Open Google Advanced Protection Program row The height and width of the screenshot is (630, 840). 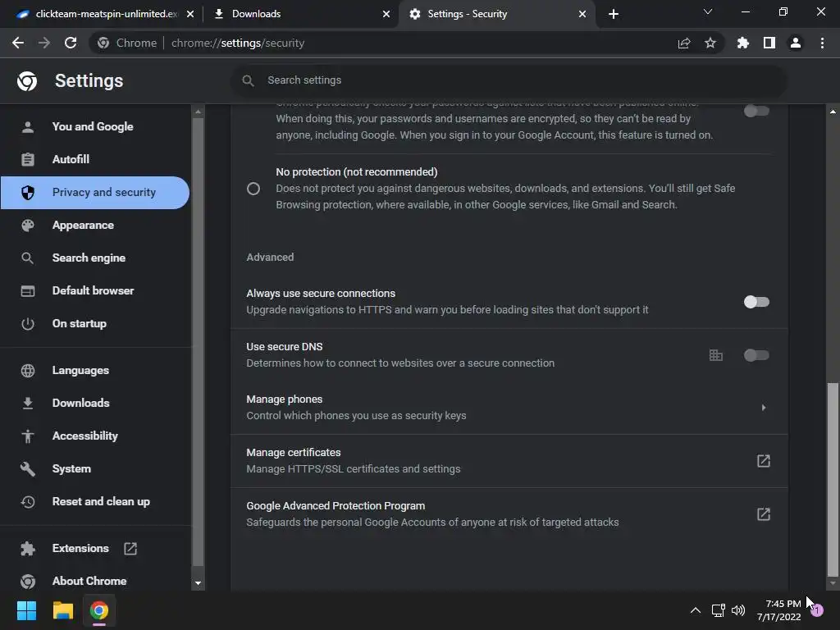[509, 514]
